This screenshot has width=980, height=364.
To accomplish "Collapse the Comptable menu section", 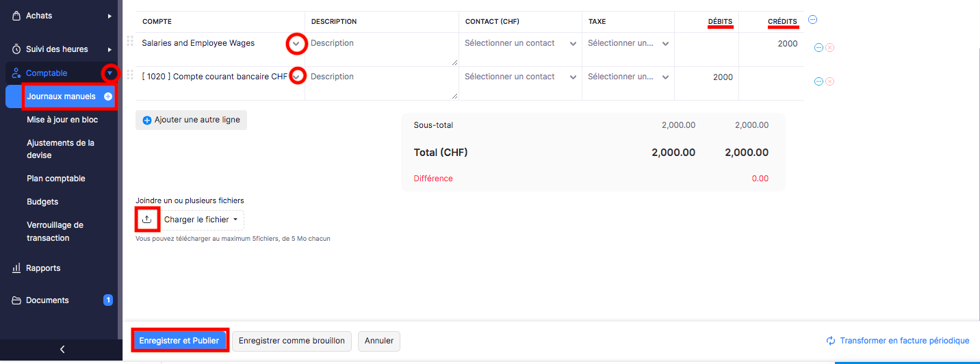I will tap(109, 73).
